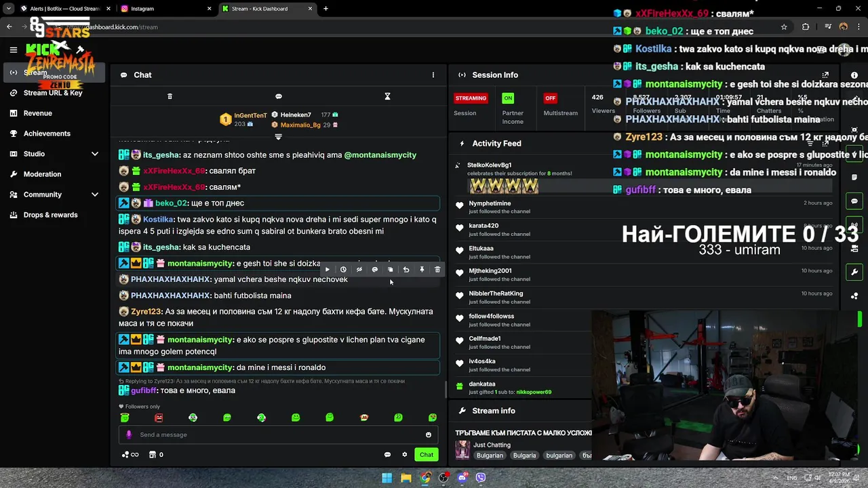Copy message using the copy icon

click(x=390, y=270)
